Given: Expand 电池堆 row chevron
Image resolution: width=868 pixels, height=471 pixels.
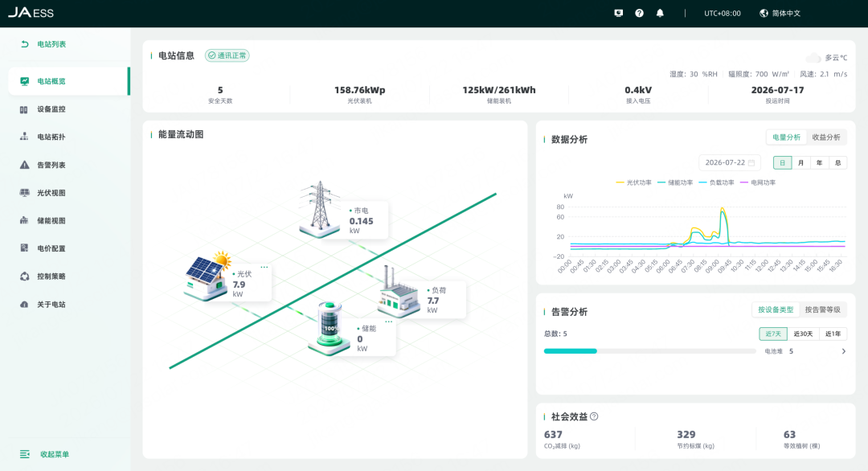Looking at the screenshot, I should (x=843, y=351).
